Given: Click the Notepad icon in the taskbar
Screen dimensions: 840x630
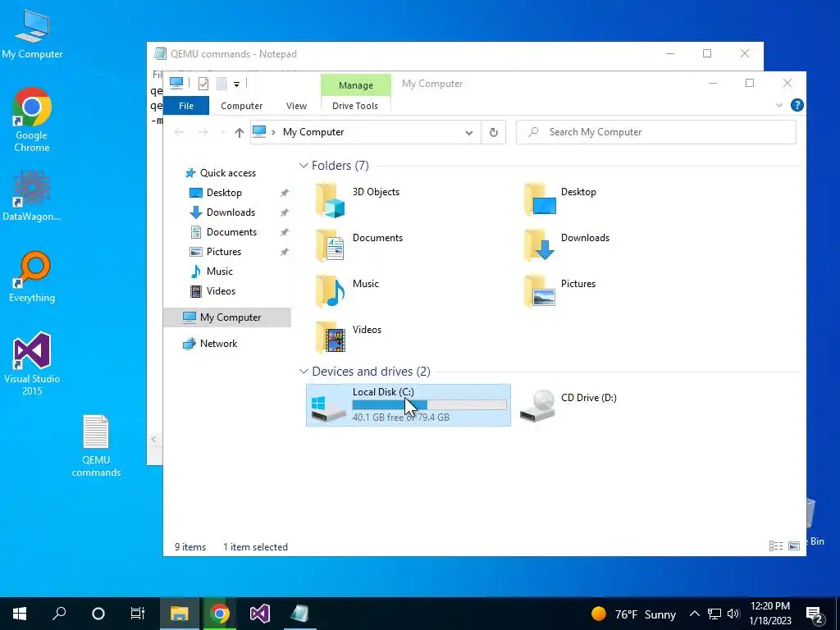Looking at the screenshot, I should click(x=300, y=614).
